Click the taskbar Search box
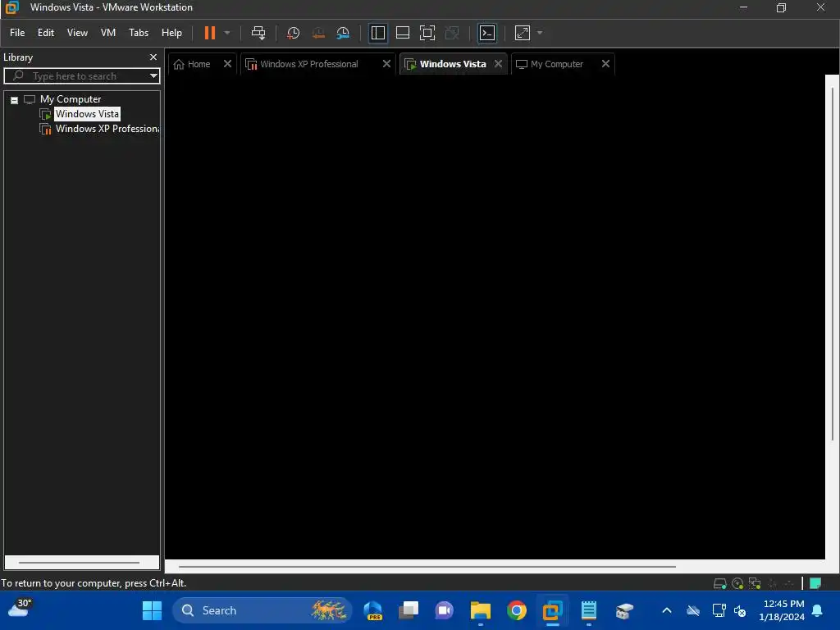The width and height of the screenshot is (840, 630). point(262,610)
